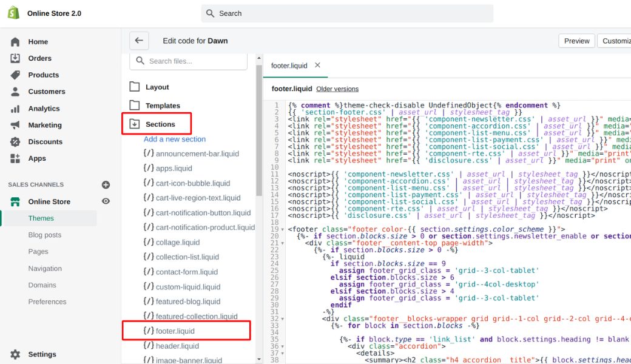Fold code at line 21 arrow

[283, 243]
